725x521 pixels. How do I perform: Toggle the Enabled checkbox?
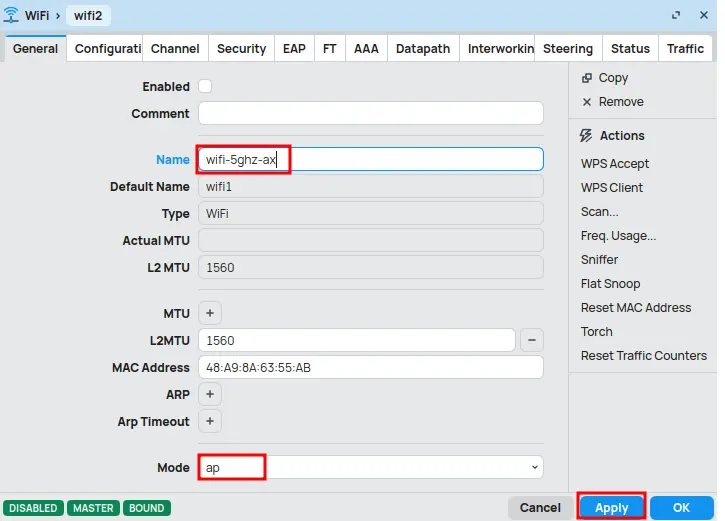[x=205, y=87]
